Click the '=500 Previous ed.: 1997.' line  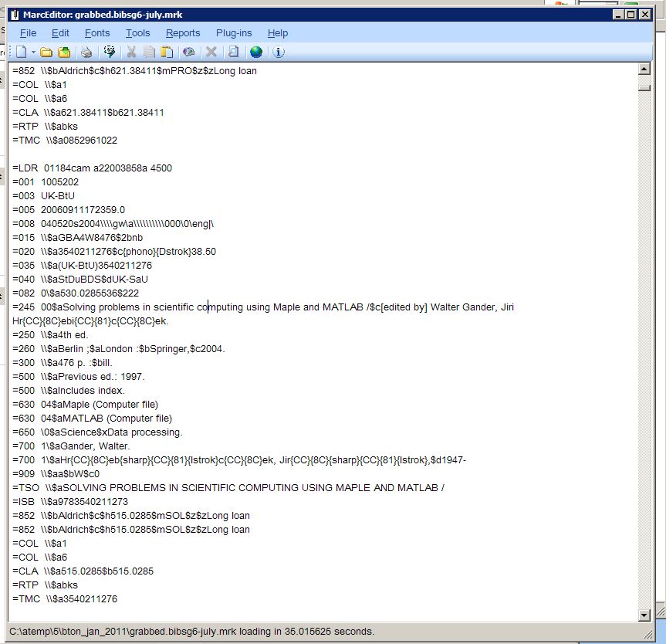(79, 376)
